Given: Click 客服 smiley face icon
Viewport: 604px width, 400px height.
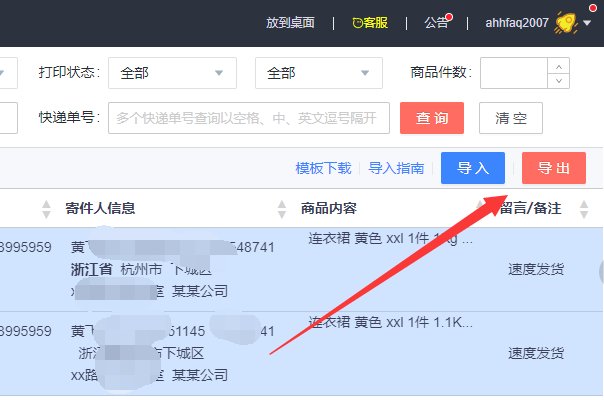Looking at the screenshot, I should (357, 23).
